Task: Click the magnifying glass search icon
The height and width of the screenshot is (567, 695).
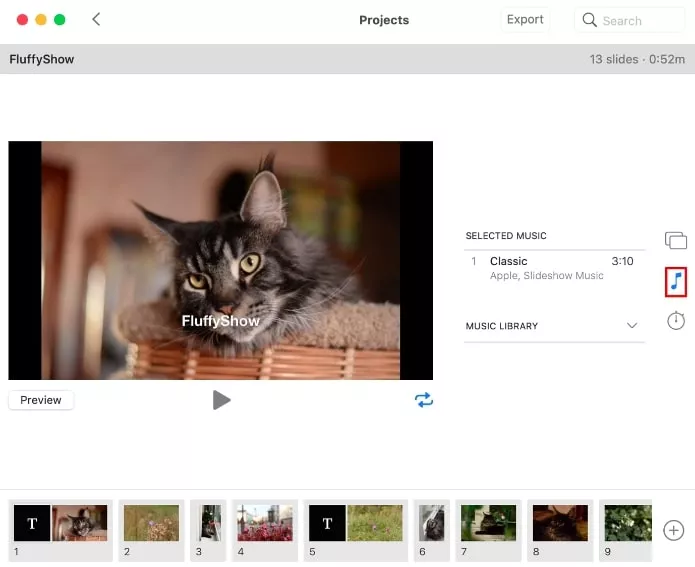Action: pyautogui.click(x=589, y=20)
